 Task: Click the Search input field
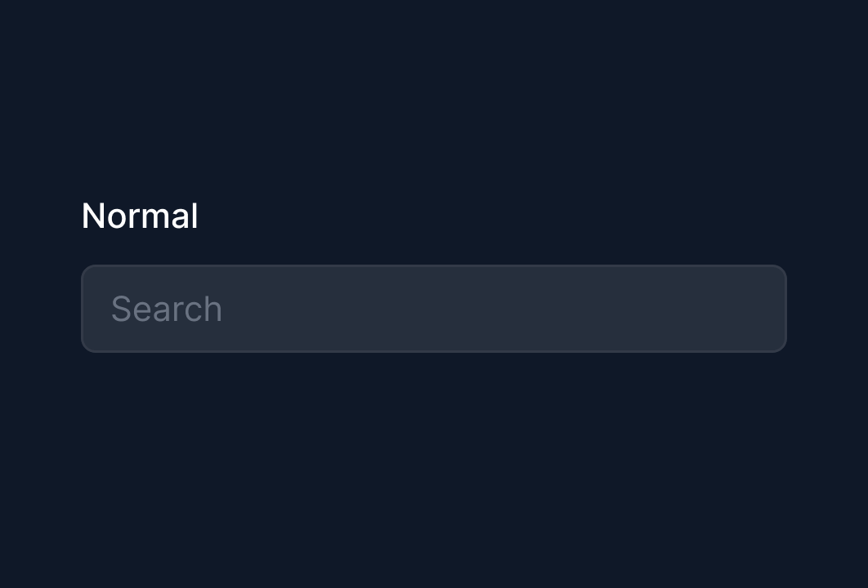(x=433, y=309)
